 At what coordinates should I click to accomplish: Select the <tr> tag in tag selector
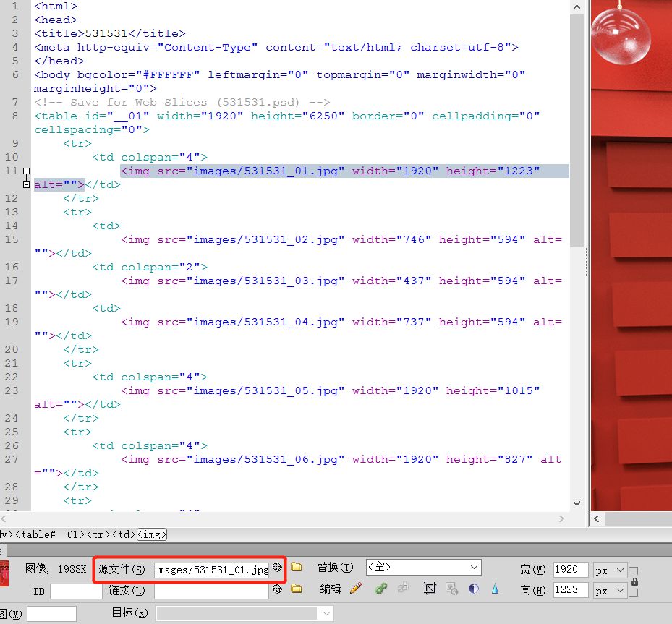click(x=98, y=534)
